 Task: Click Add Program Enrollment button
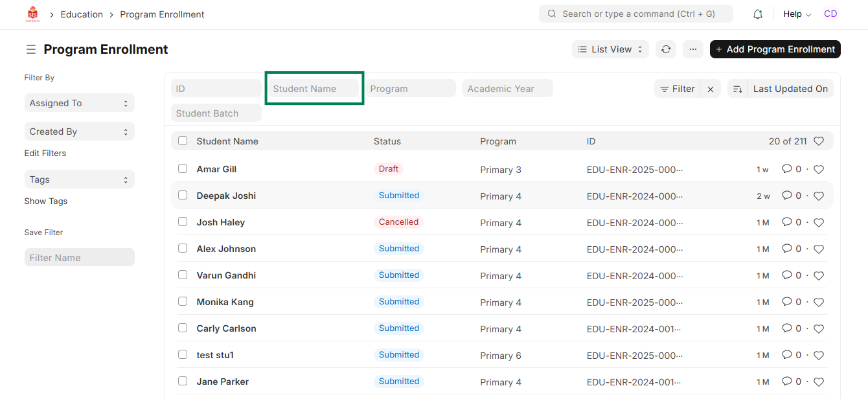[775, 49]
